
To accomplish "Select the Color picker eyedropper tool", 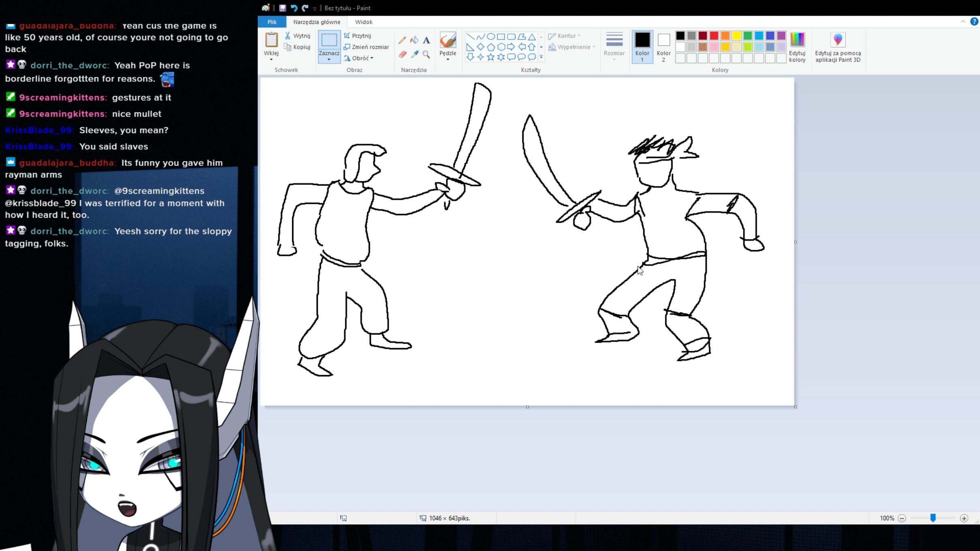I will (414, 54).
